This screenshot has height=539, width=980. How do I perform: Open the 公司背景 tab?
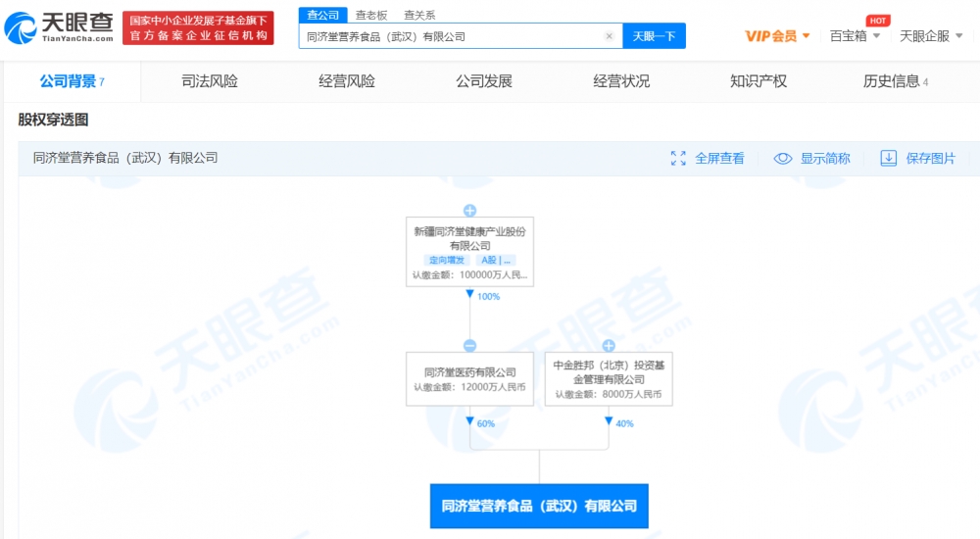[x=72, y=81]
